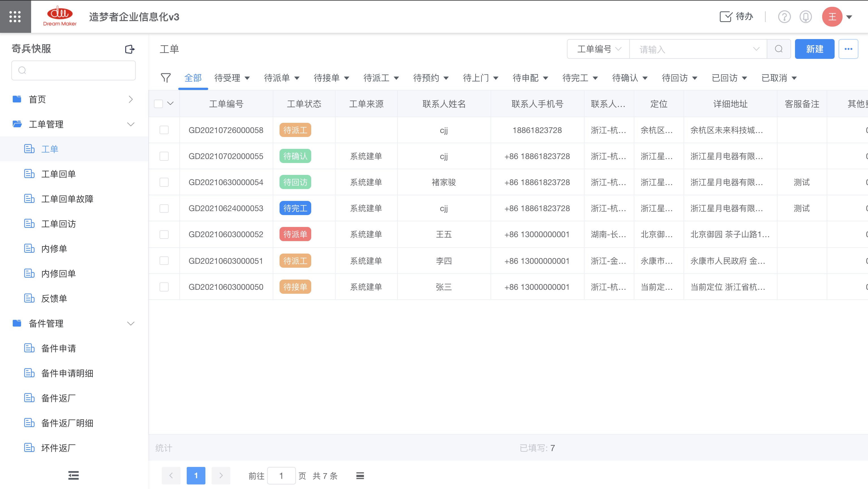This screenshot has height=489, width=868.
Task: Check the row GD20210603000050
Action: (164, 287)
